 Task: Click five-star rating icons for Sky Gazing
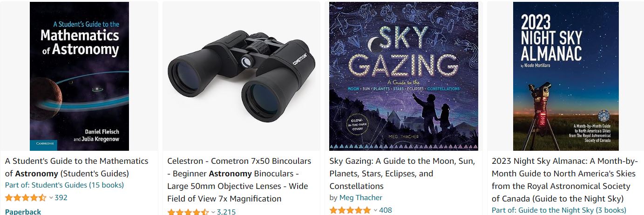tap(350, 210)
